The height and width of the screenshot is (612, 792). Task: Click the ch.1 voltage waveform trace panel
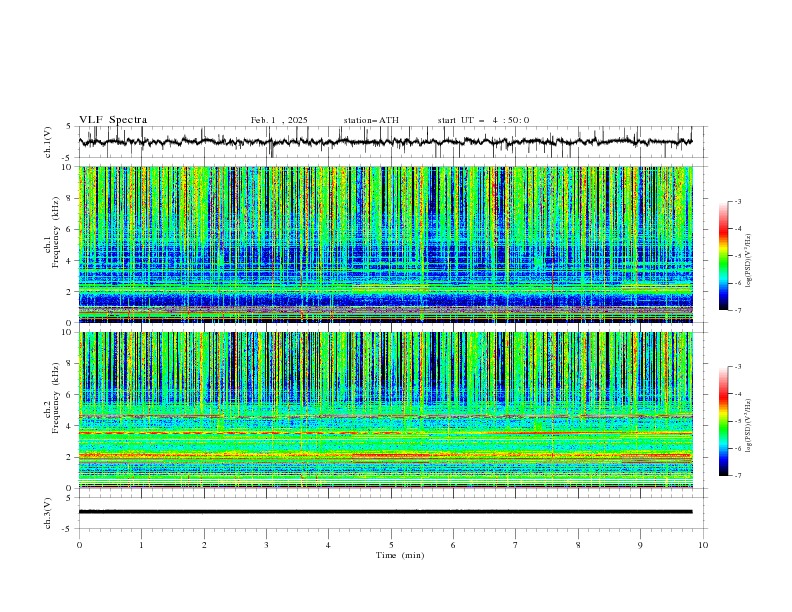[391, 142]
